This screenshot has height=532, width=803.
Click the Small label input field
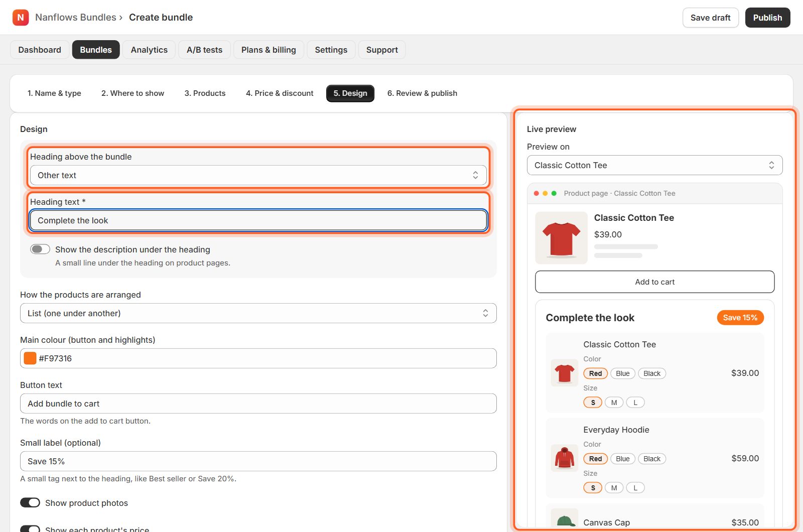(258, 461)
